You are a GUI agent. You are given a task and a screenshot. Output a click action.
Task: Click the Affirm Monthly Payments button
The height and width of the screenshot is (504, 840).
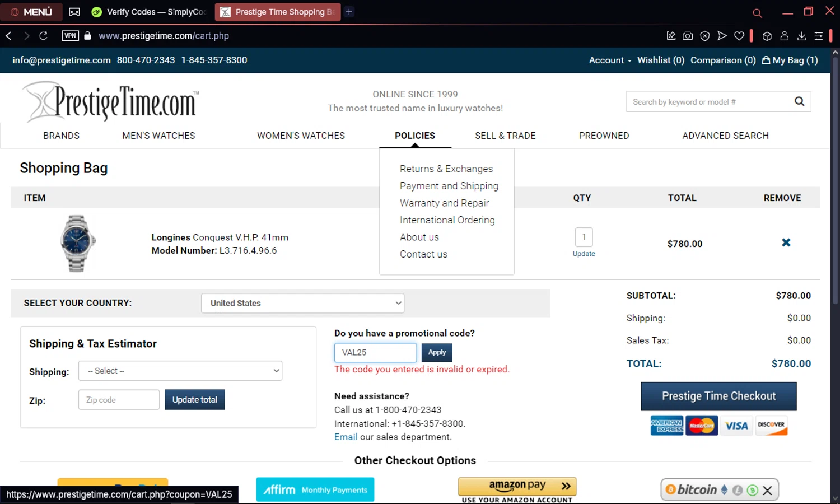(315, 489)
